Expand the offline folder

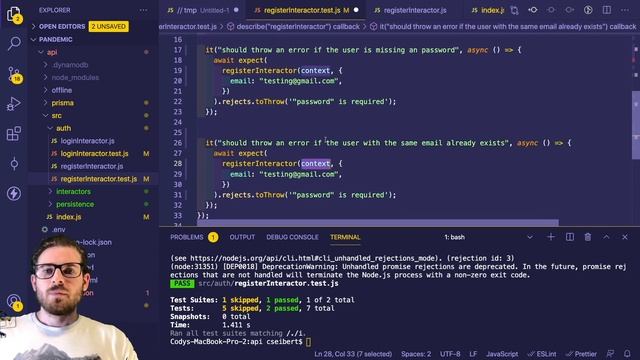[62, 90]
